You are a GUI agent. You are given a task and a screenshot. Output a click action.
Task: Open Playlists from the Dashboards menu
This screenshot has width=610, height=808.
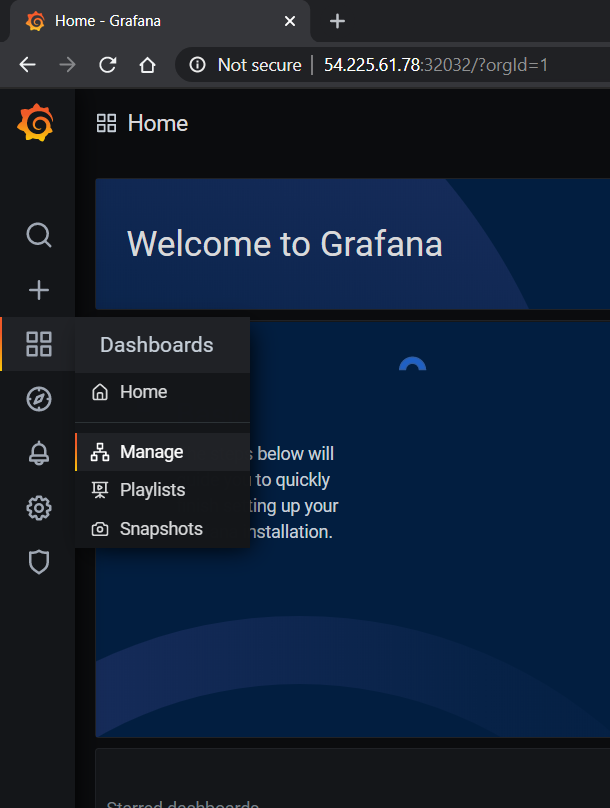pos(152,490)
